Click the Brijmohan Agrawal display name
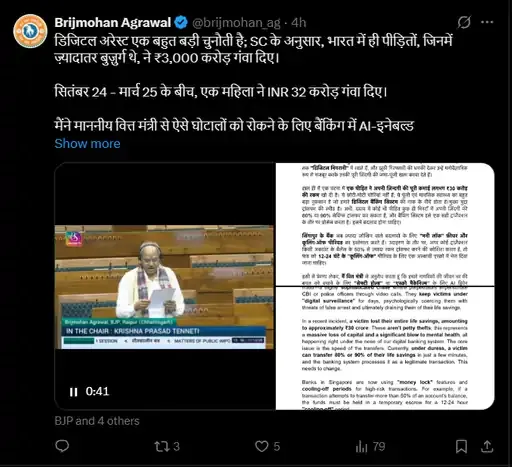This screenshot has height=467, width=512. tap(113, 23)
